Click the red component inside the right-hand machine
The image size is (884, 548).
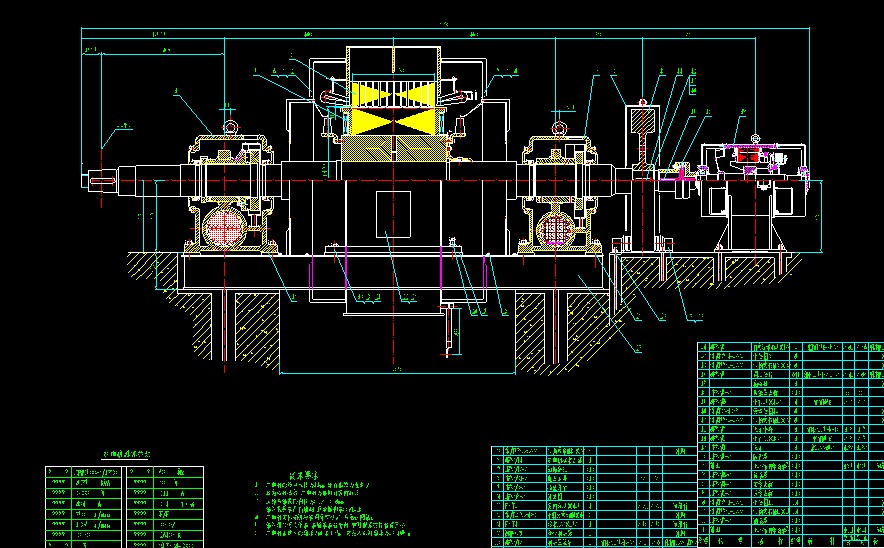click(x=747, y=154)
